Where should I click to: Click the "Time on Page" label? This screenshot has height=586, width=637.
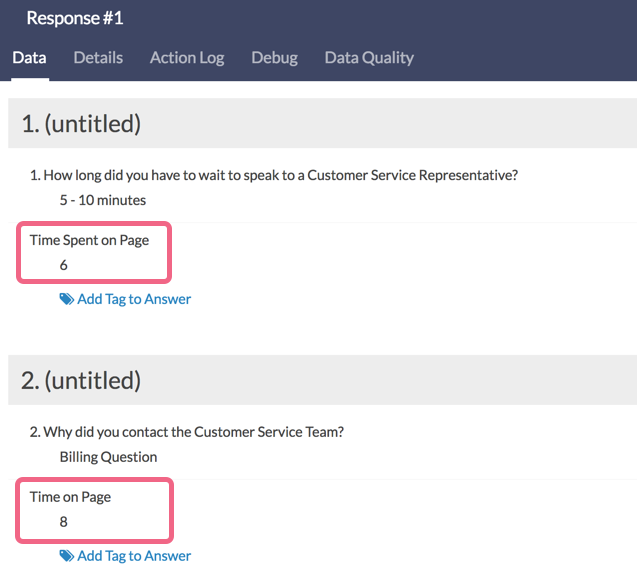70,497
